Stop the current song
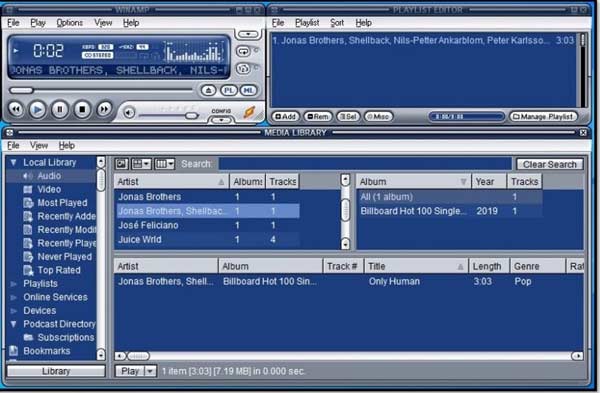The image size is (600, 393). tap(82, 110)
